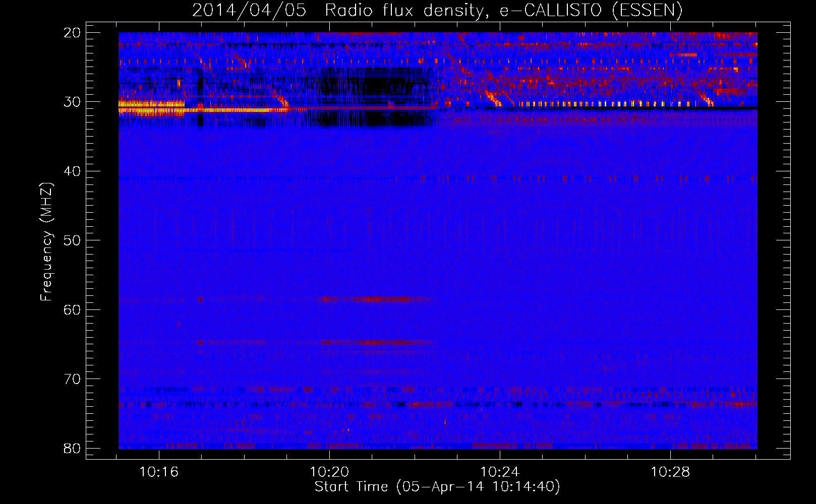Click the 'Frequency (MHZ)' axis label
The width and height of the screenshot is (816, 504).
click(46, 241)
